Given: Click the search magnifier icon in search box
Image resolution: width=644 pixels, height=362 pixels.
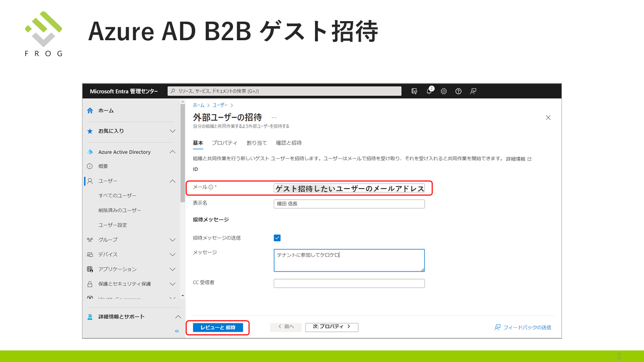Looking at the screenshot, I should 173,91.
